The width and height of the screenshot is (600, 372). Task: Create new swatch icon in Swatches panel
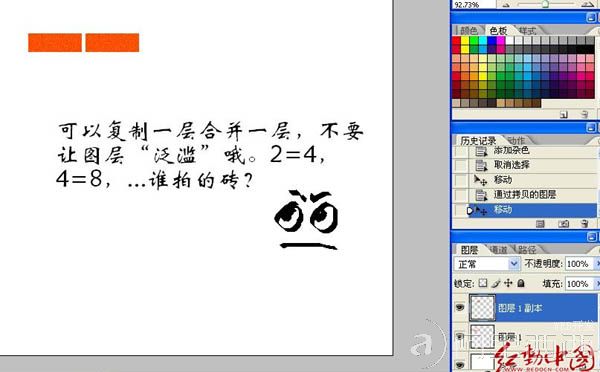[x=564, y=114]
